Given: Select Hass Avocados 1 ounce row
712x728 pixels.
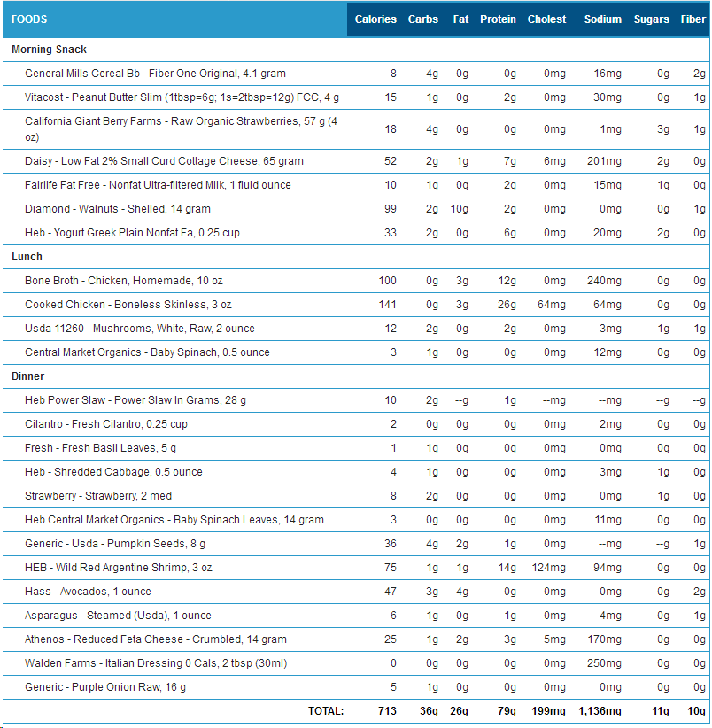Looking at the screenshot, I should [x=356, y=592].
